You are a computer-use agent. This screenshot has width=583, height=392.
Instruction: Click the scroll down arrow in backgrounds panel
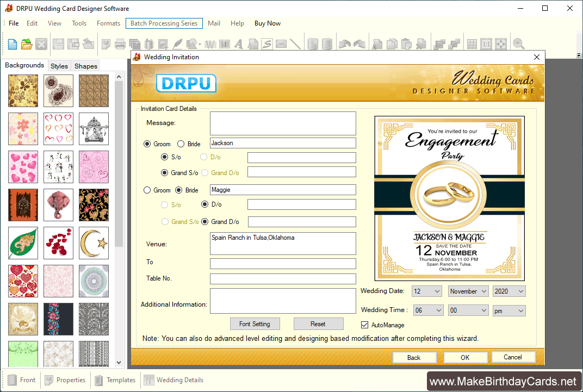click(x=119, y=363)
